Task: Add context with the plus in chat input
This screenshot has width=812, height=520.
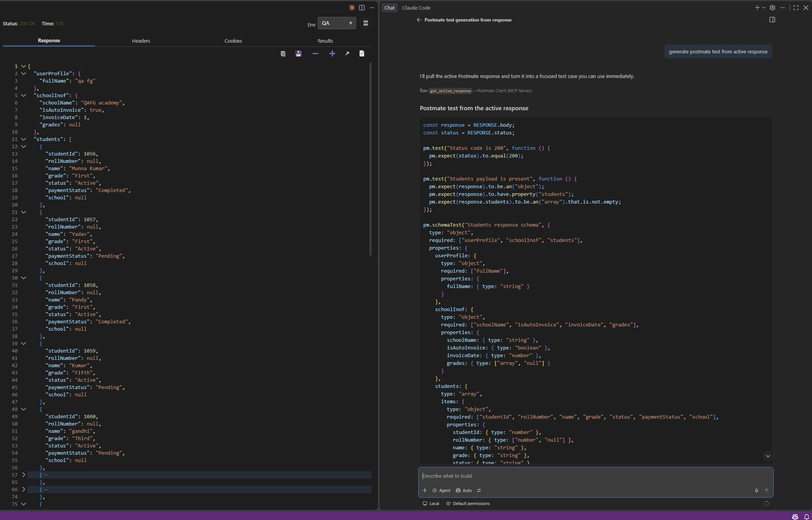Action: [425, 490]
